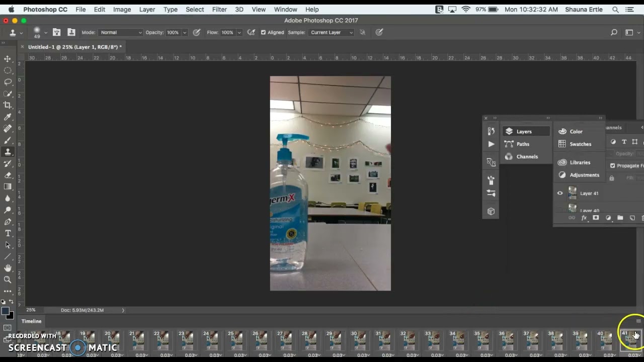Select the Brush tool
644x362 pixels.
[8, 140]
